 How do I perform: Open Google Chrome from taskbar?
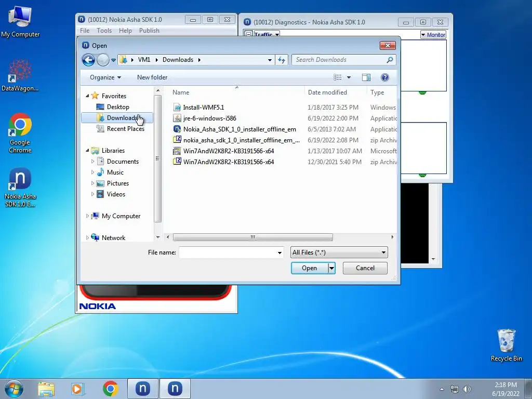click(x=110, y=389)
